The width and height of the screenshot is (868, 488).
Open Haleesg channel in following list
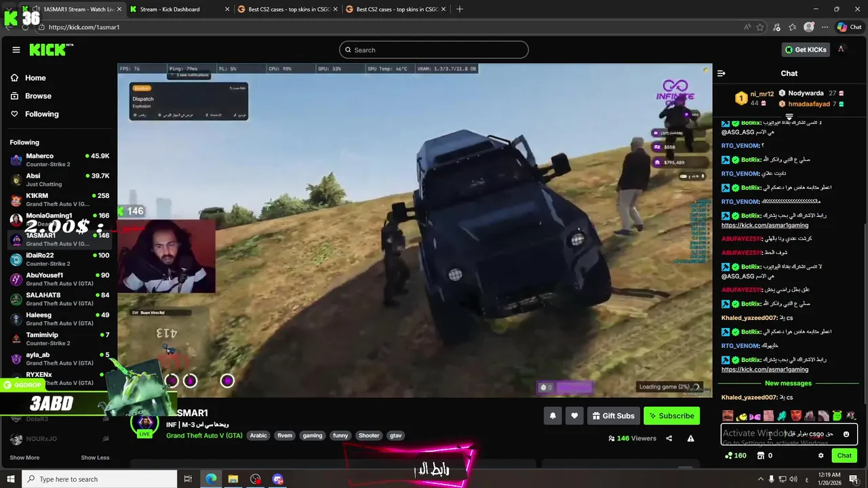coord(60,319)
